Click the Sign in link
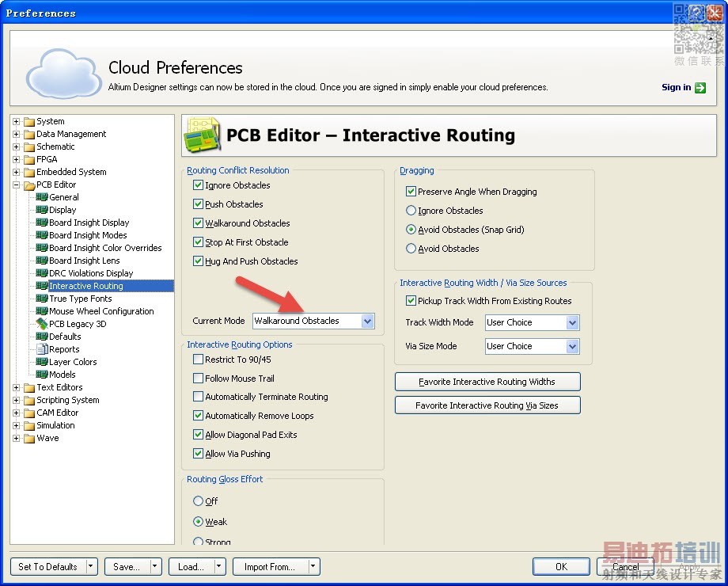 pos(676,87)
